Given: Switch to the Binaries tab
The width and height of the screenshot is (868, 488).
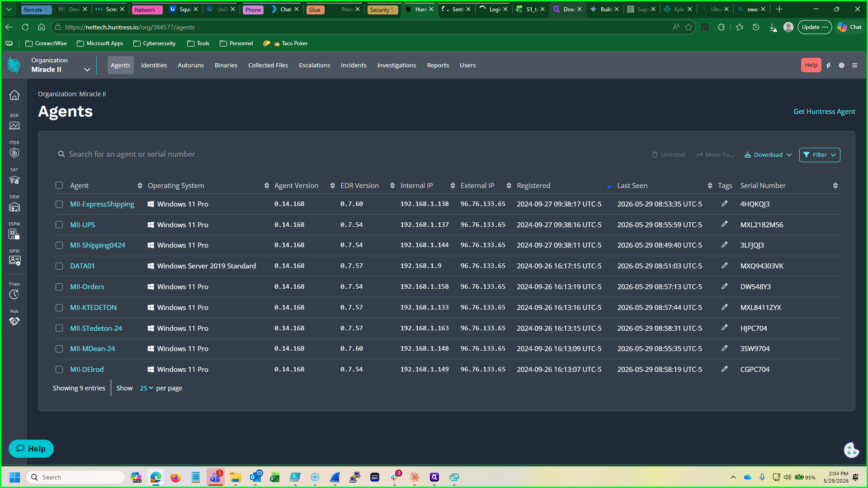Looking at the screenshot, I should point(226,65).
